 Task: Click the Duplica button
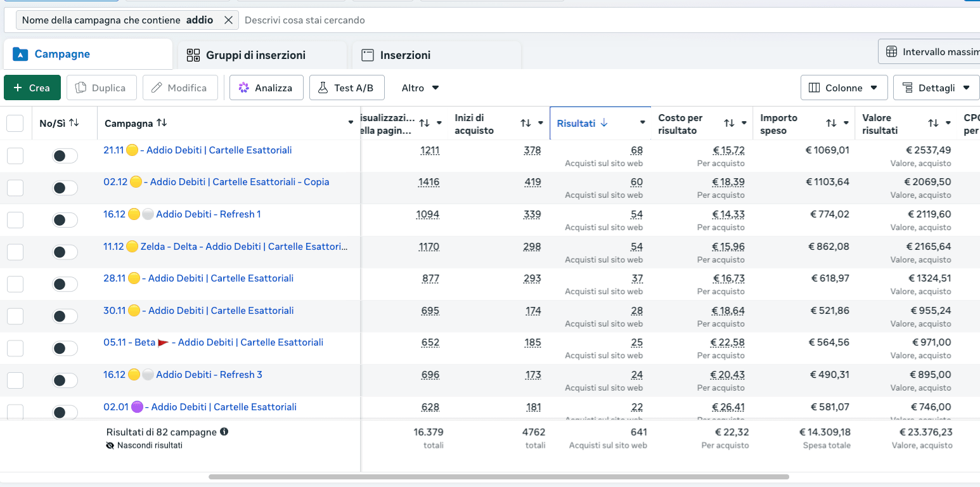[x=101, y=88]
